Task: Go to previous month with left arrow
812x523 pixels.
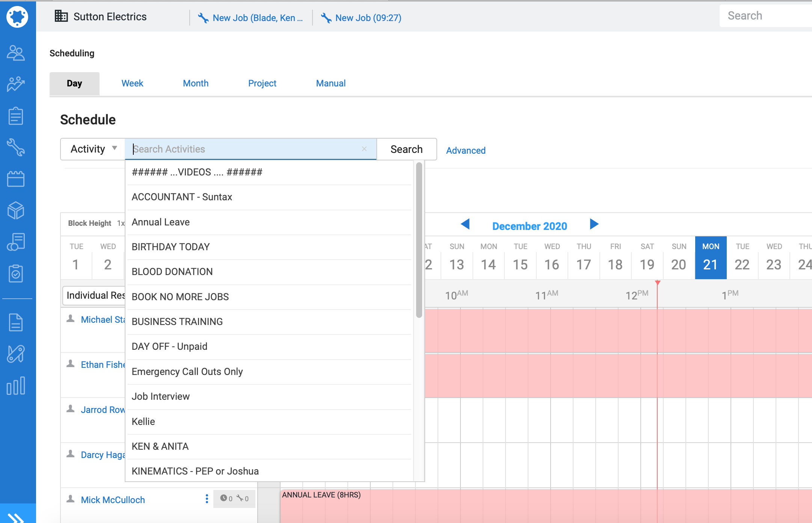Action: click(465, 224)
